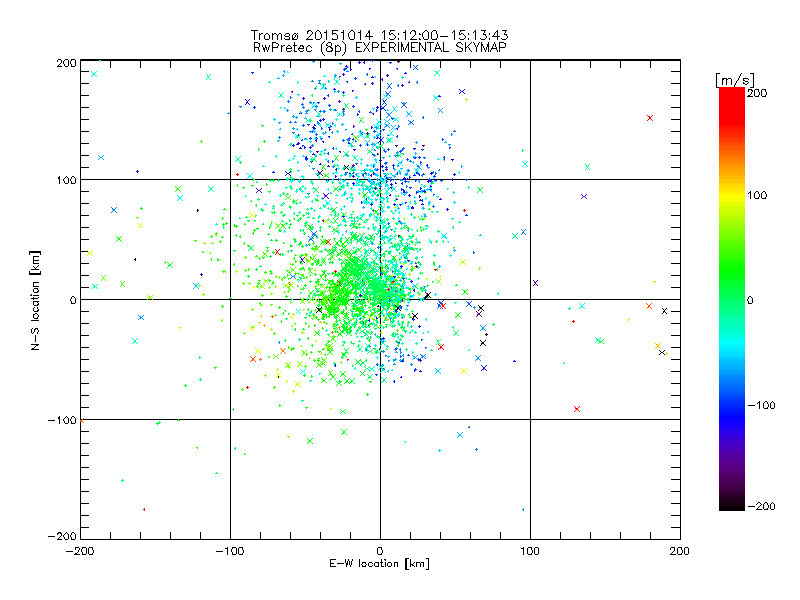Click the y-axis tick label '0'
The width and height of the screenshot is (800, 600).
(73, 300)
